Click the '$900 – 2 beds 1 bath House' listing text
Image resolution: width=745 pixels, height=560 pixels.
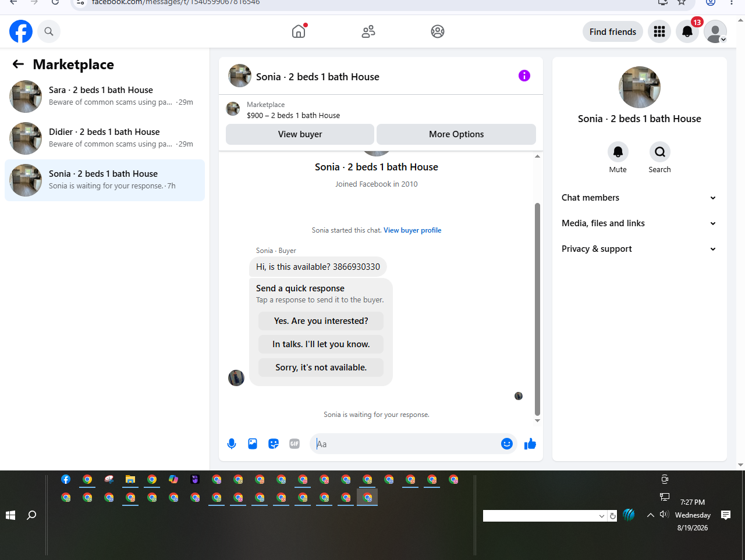(x=293, y=116)
